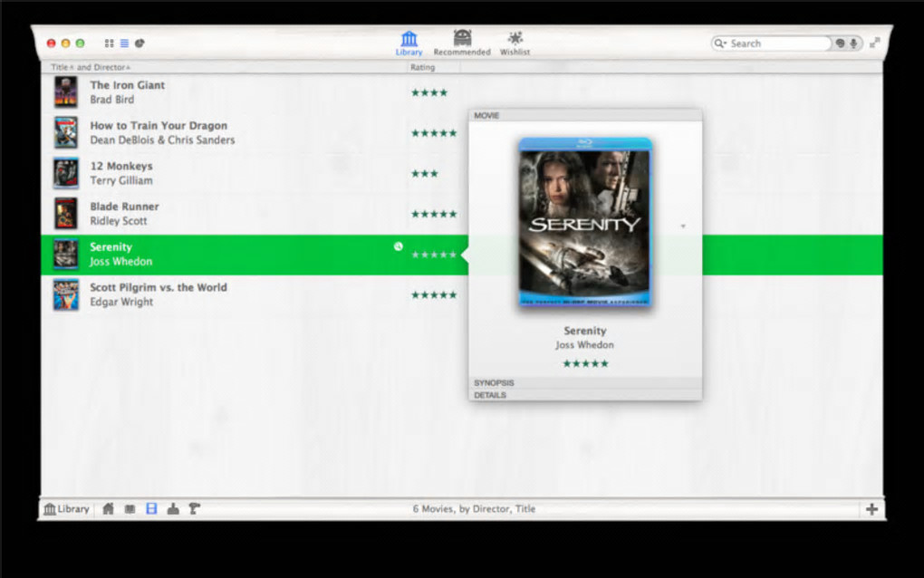This screenshot has width=924, height=578.
Task: Open the Wishlist tab
Action: pos(515,43)
